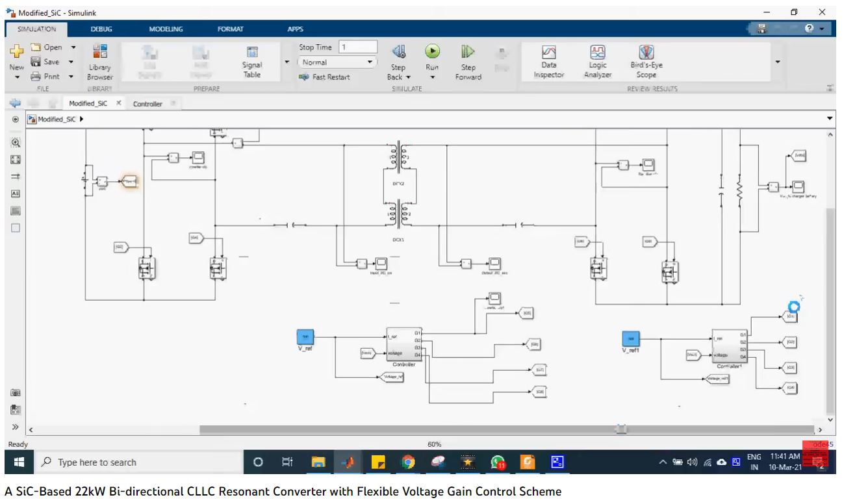Open MATLAB from the taskbar
Image resolution: width=844 pixels, height=504 pixels.
coord(348,462)
